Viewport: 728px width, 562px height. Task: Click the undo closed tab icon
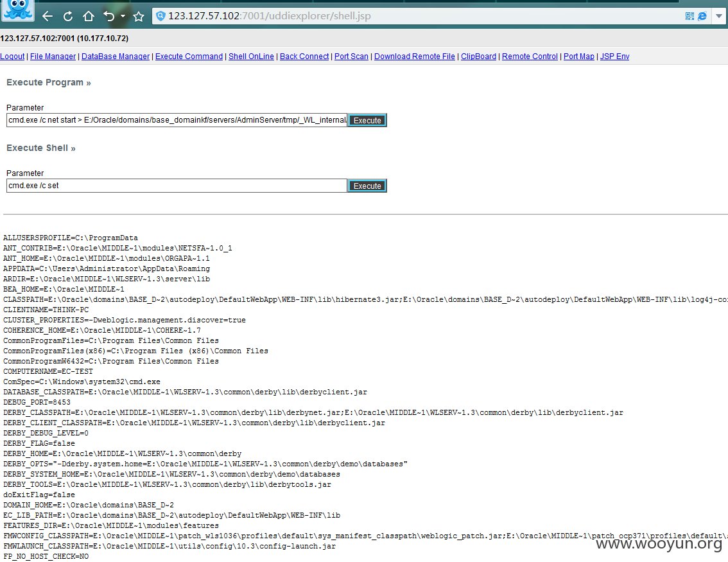coord(109,16)
